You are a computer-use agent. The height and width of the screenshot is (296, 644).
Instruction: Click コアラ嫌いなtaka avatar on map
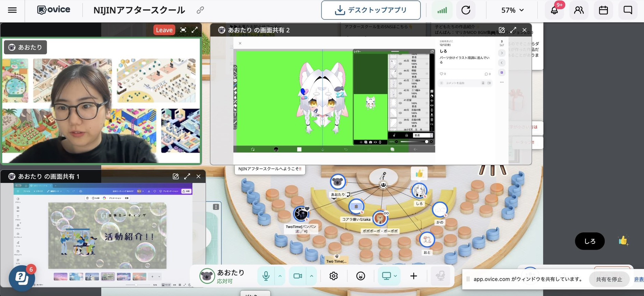tap(356, 206)
